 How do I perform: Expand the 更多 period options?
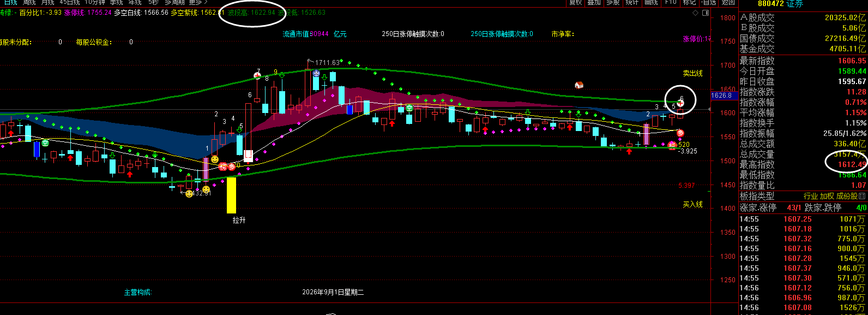pos(198,2)
